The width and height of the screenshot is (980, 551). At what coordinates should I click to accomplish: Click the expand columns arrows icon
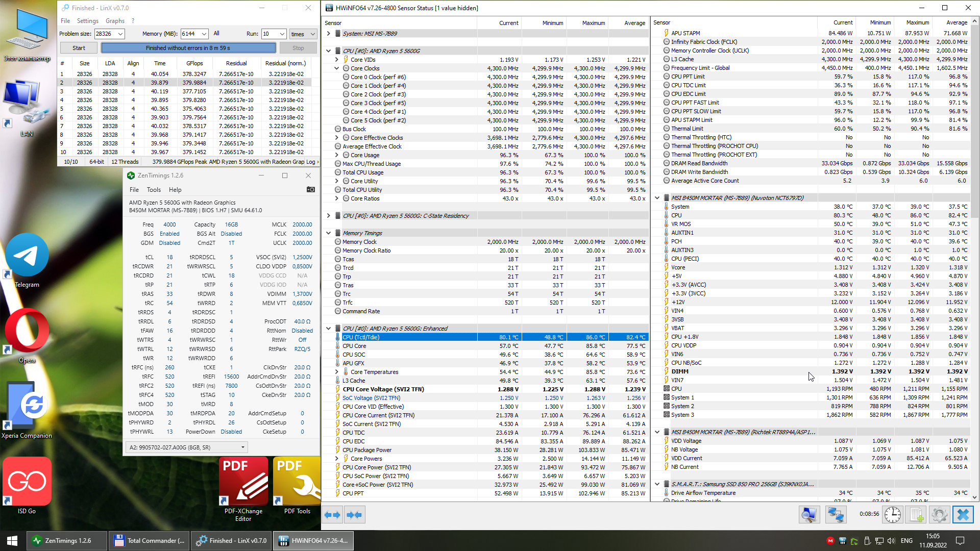coord(333,515)
